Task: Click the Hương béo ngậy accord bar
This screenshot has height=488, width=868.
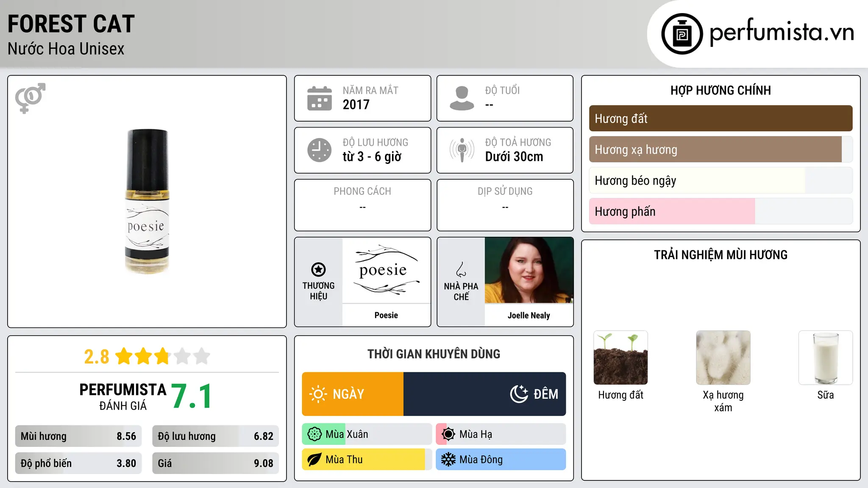Action: (x=721, y=180)
